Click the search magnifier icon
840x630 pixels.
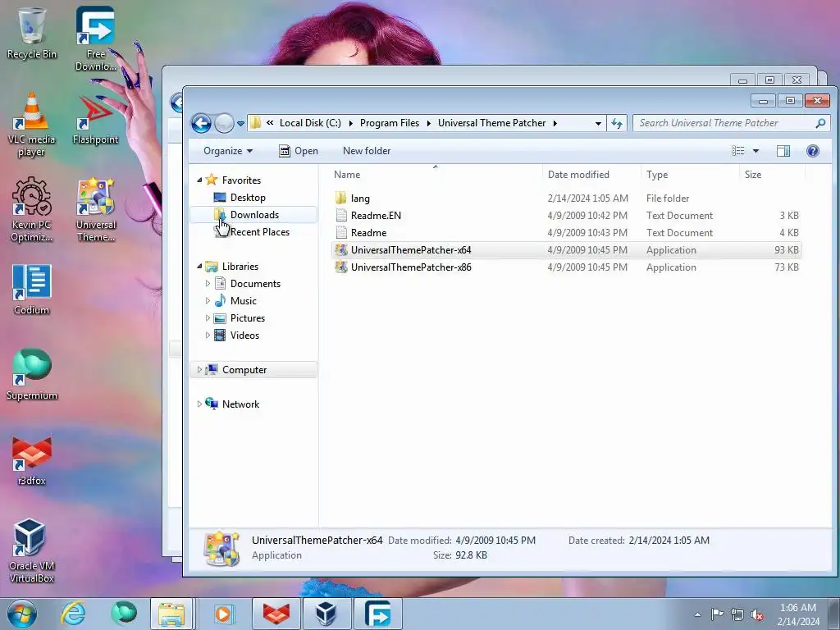(820, 123)
